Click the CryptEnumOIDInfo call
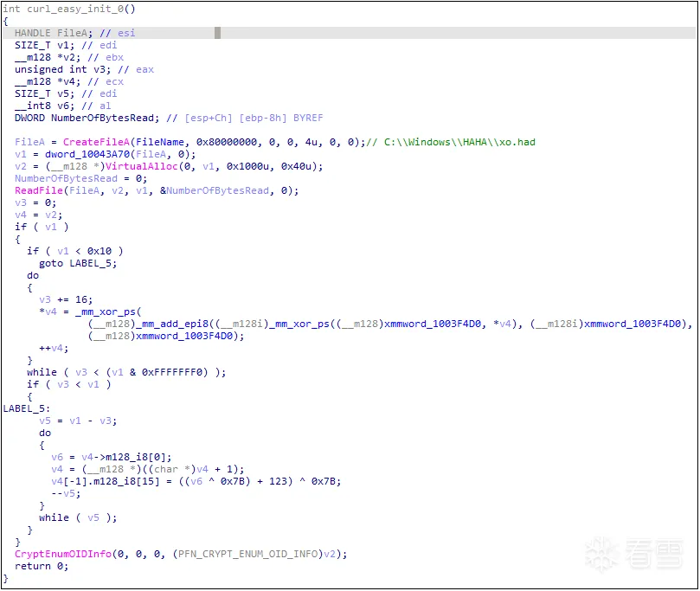This screenshot has height=591, width=700. pos(62,554)
